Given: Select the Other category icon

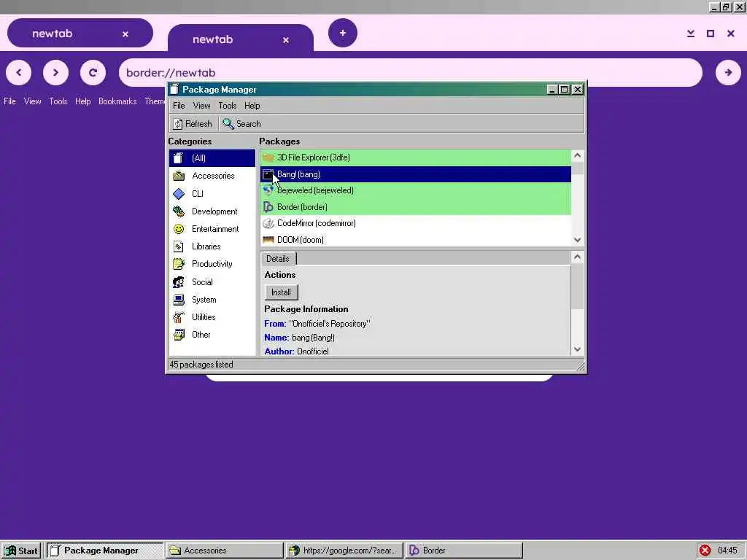Looking at the screenshot, I should point(179,335).
